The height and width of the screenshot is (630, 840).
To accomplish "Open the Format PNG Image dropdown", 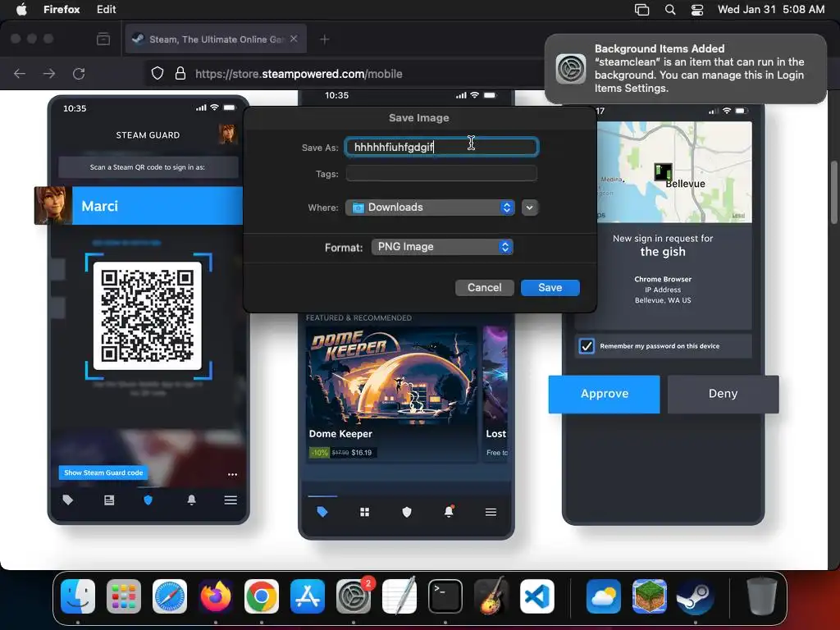I will pos(442,247).
